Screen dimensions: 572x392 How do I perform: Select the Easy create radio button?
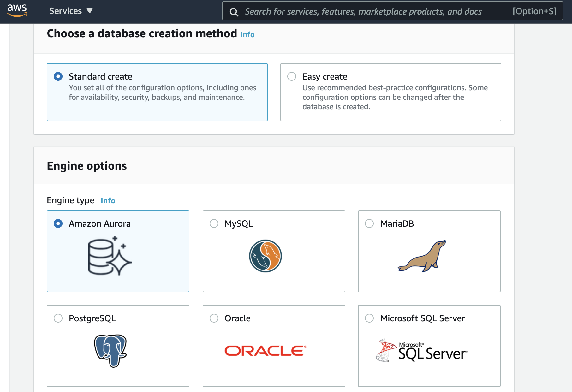point(292,76)
